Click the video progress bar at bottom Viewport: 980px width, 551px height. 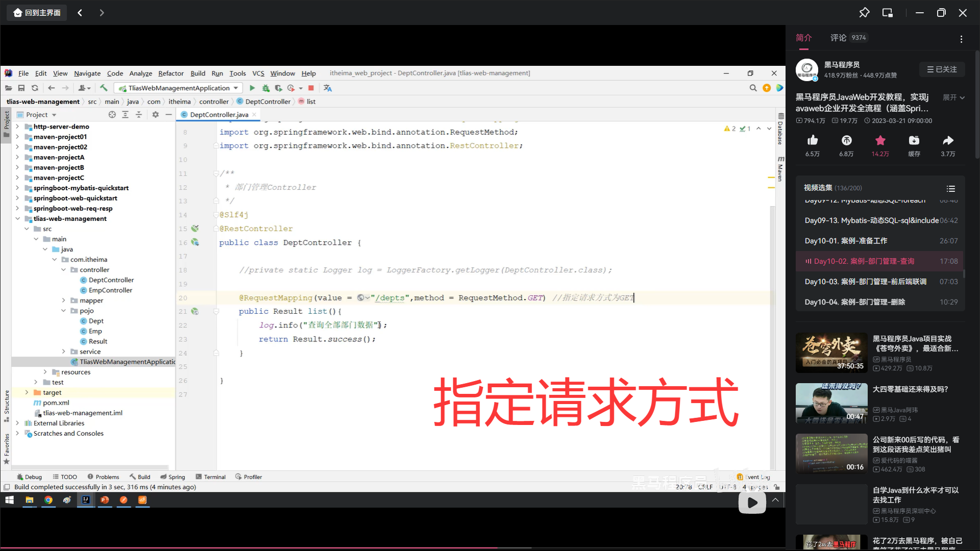392,549
